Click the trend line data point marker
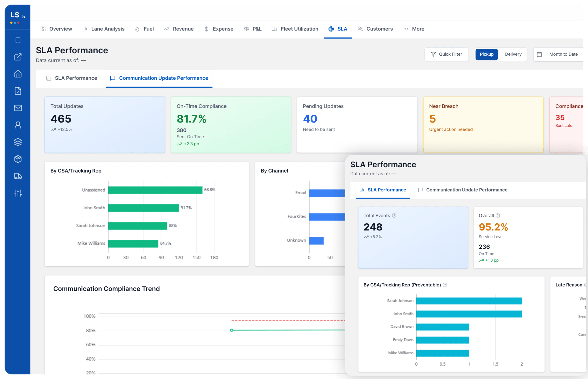The height and width of the screenshot is (379, 588). (x=231, y=330)
